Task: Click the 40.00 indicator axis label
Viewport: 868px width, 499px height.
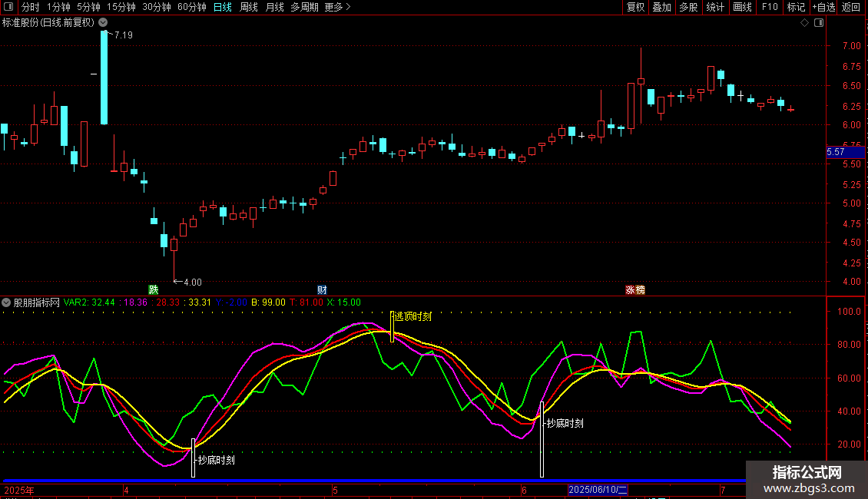Action: point(849,411)
